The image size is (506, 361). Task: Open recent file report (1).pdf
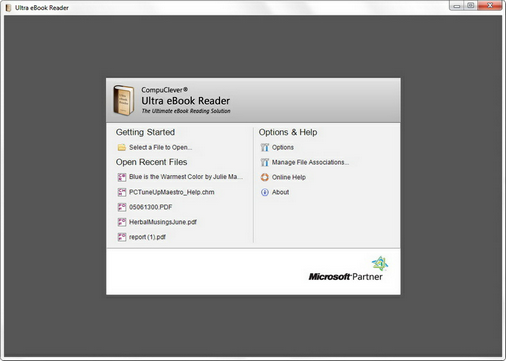pyautogui.click(x=147, y=237)
